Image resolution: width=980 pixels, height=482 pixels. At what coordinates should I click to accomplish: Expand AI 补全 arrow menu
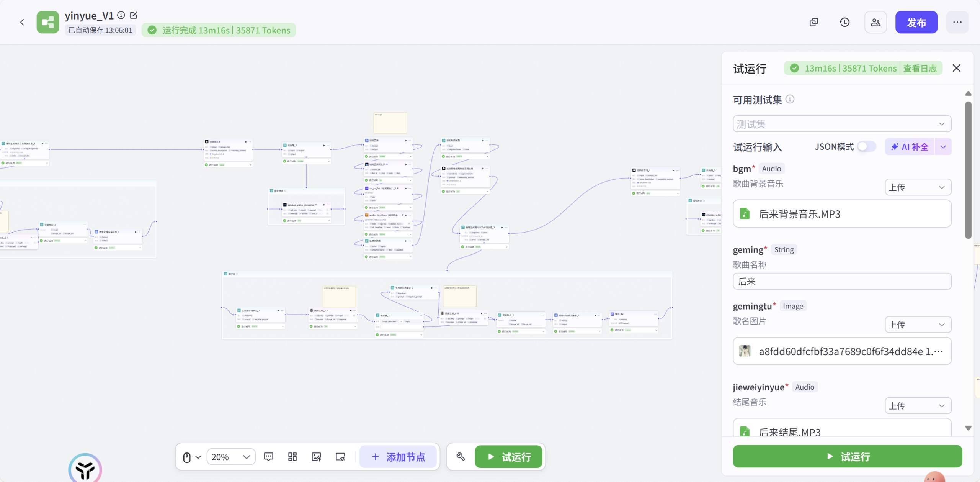click(x=943, y=147)
